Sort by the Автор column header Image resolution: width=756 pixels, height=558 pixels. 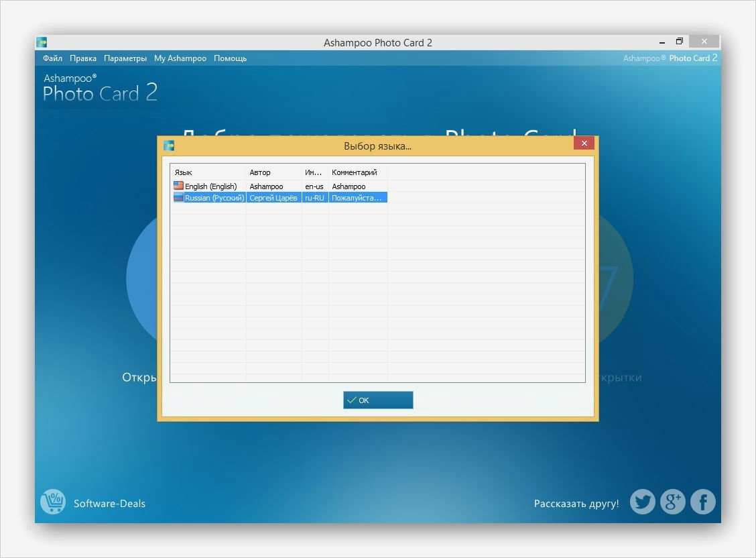tap(274, 172)
